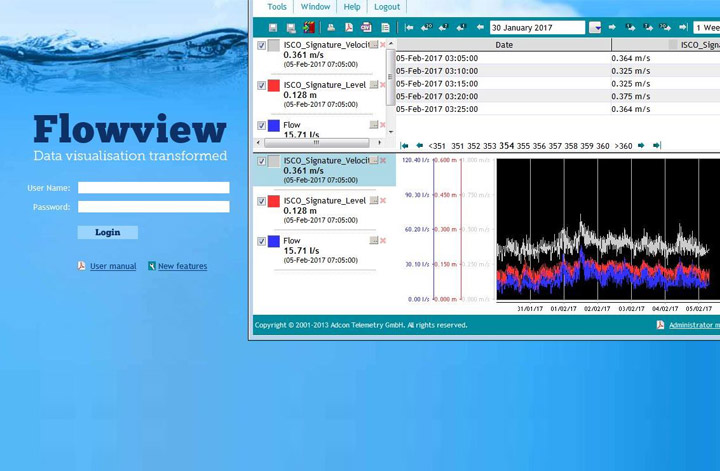The height and width of the screenshot is (471, 720).
Task: Jump to pages after 360
Action: (623, 146)
